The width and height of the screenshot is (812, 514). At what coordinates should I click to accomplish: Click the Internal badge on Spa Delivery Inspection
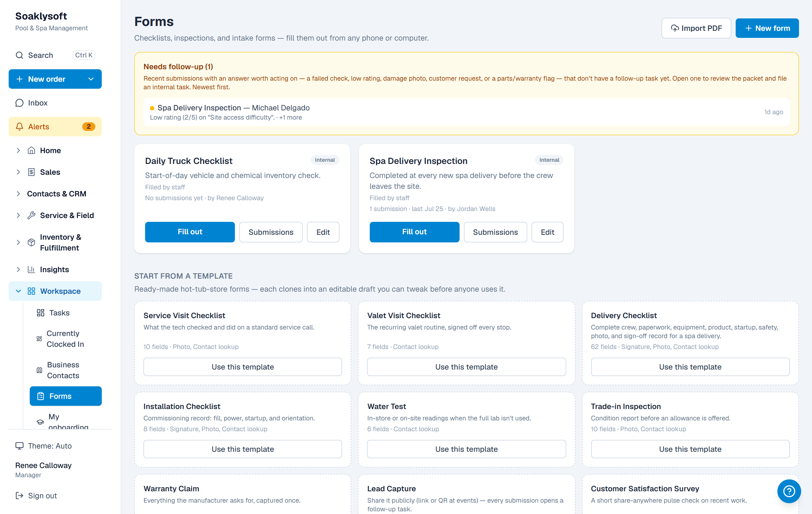[549, 160]
